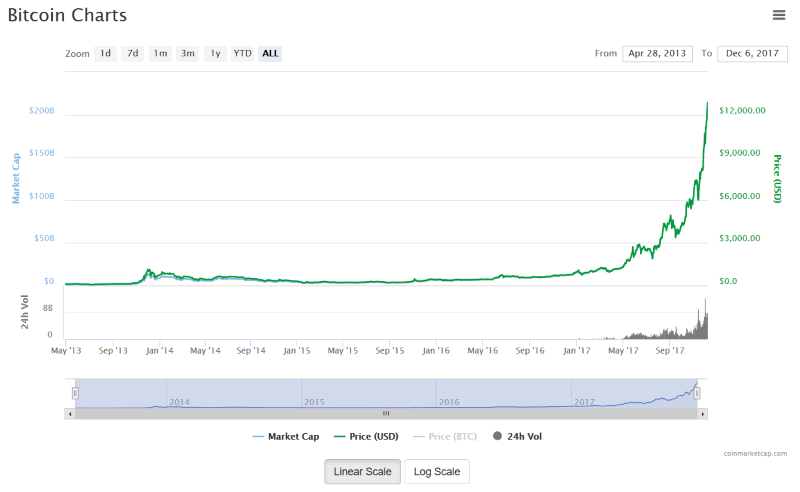Toggle Price (USD) series in legend

click(366, 436)
